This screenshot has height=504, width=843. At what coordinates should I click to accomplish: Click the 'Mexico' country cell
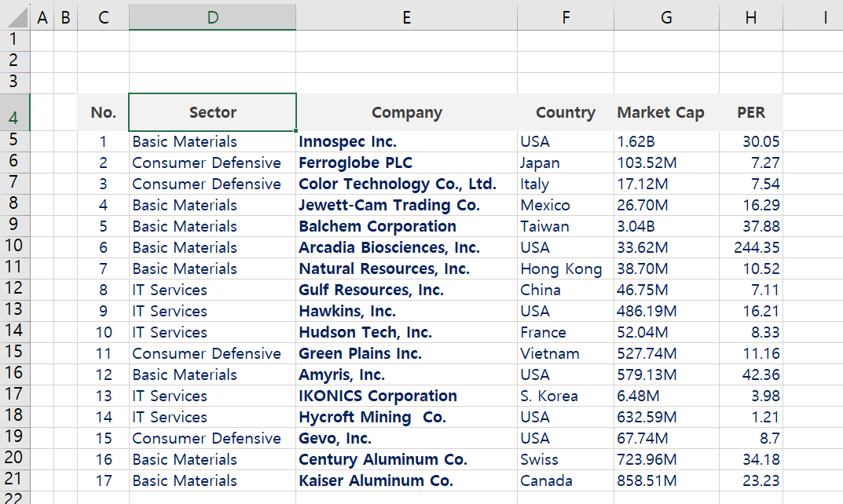click(566, 205)
